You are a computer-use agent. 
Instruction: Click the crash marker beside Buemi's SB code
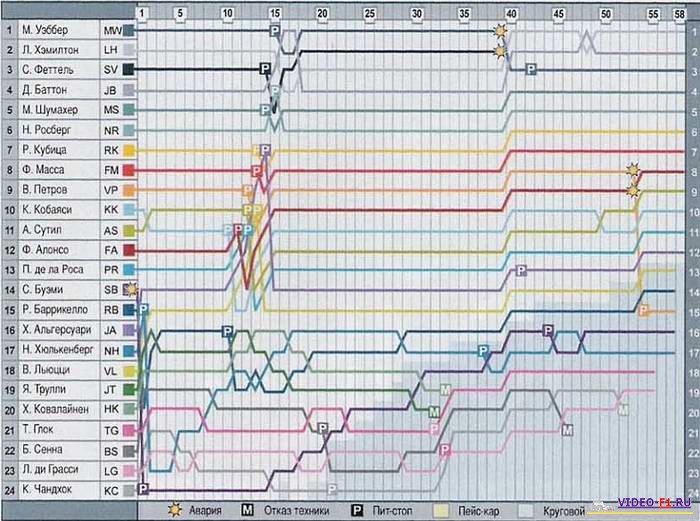129,289
